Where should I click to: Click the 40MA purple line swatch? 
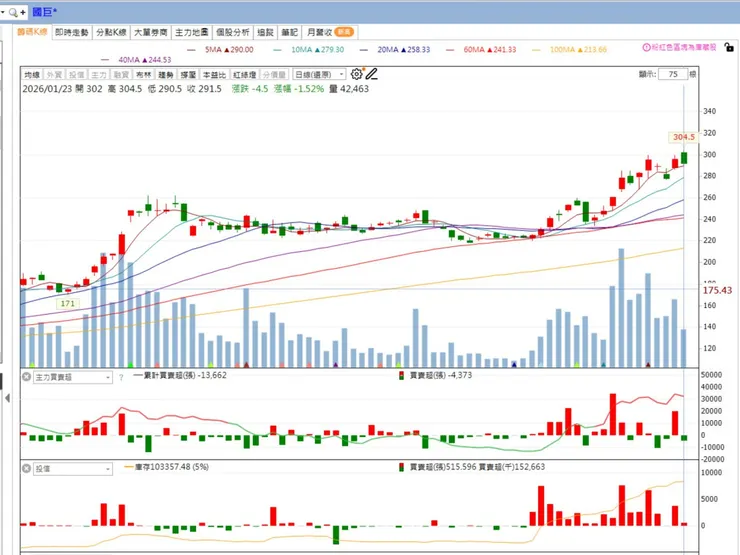105,60
